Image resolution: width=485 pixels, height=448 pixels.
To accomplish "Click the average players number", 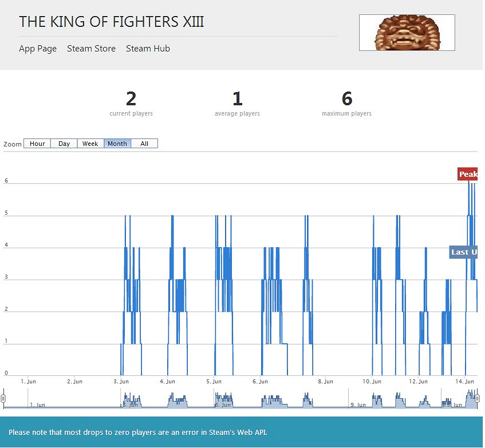I will [237, 99].
